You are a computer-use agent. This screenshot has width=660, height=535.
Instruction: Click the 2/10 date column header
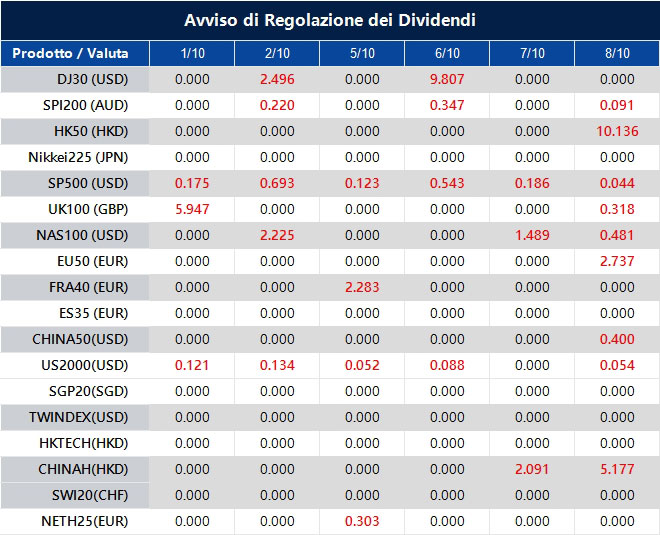point(277,53)
